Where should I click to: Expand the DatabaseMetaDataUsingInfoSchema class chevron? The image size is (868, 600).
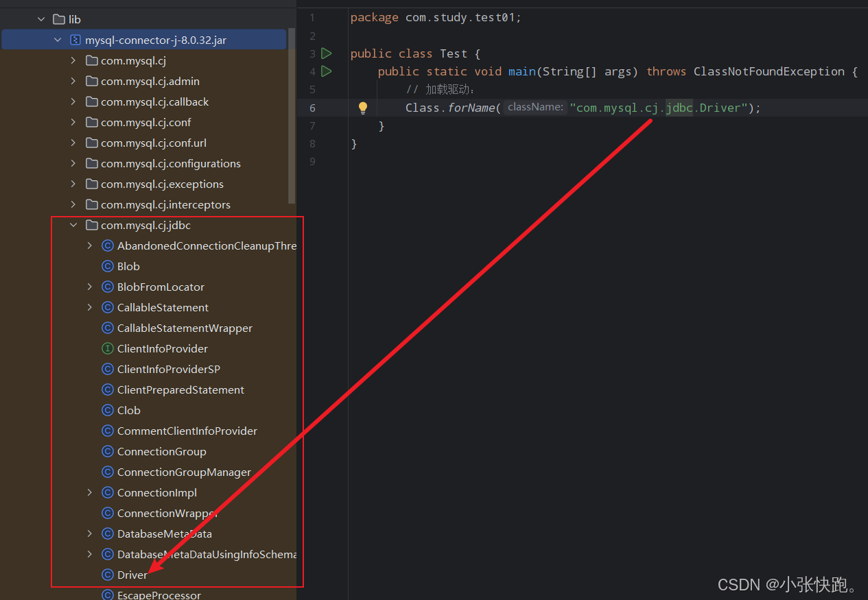pos(90,554)
